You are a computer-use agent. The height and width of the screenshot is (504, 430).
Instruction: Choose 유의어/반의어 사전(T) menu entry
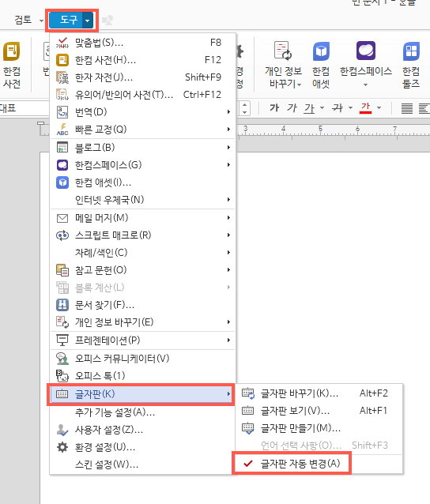tap(142, 95)
